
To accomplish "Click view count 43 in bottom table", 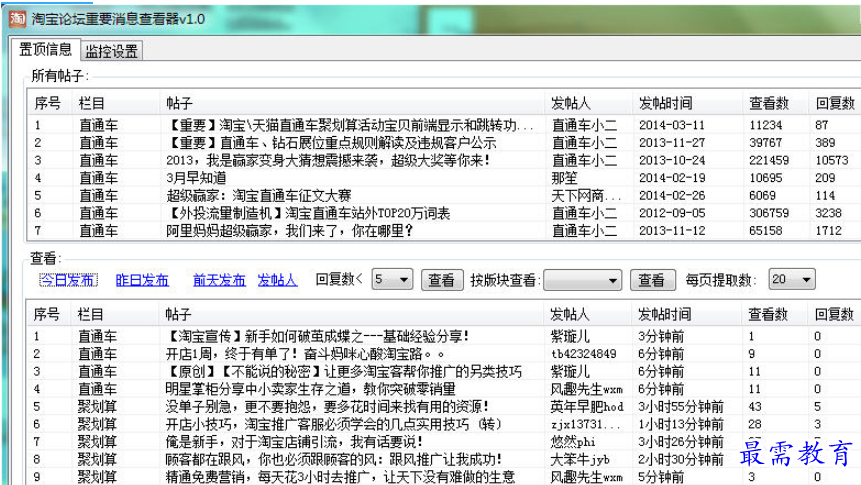I will 755,406.
